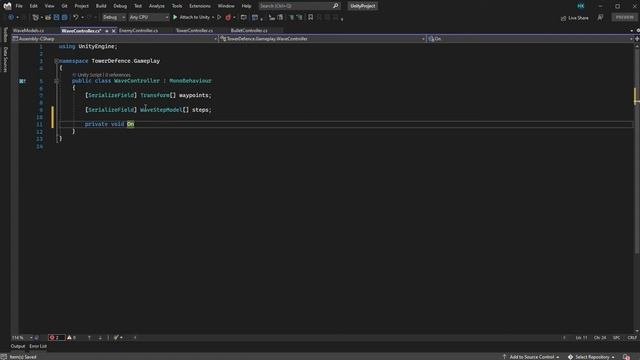This screenshot has width=640, height=360.
Task: Click the HK account avatar
Action: 580,6
